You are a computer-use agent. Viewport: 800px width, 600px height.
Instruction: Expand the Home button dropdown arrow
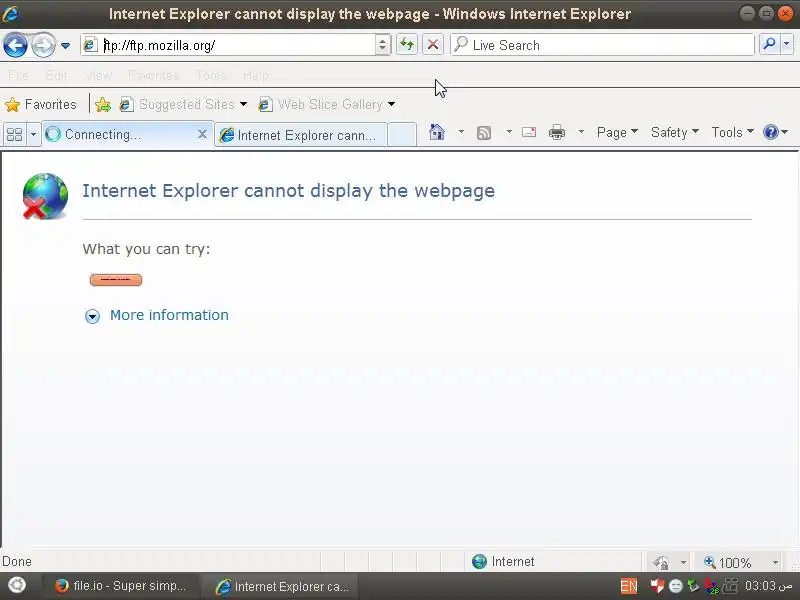pyautogui.click(x=461, y=132)
